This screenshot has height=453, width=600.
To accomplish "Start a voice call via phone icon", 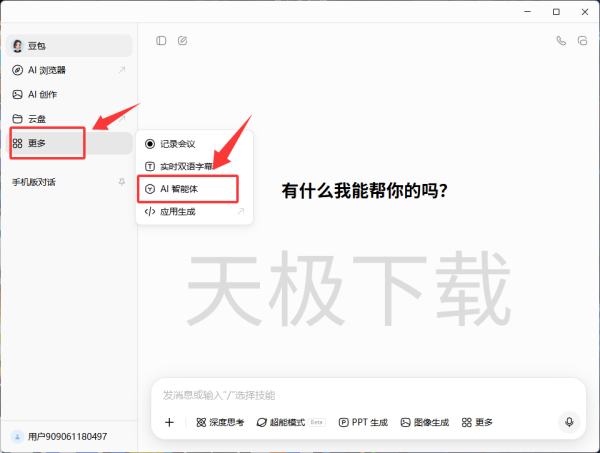I will [x=561, y=41].
